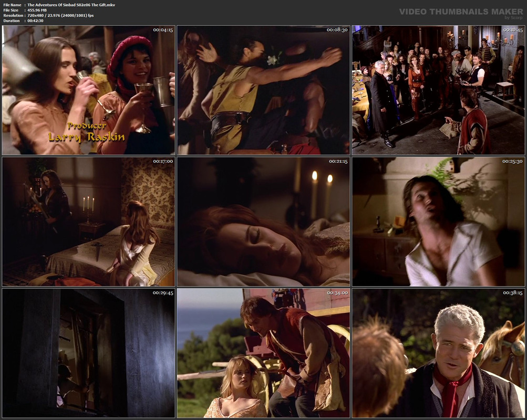Open the thumbnail stamped 00:29:45
Screen dimensions: 527x420
coord(88,353)
